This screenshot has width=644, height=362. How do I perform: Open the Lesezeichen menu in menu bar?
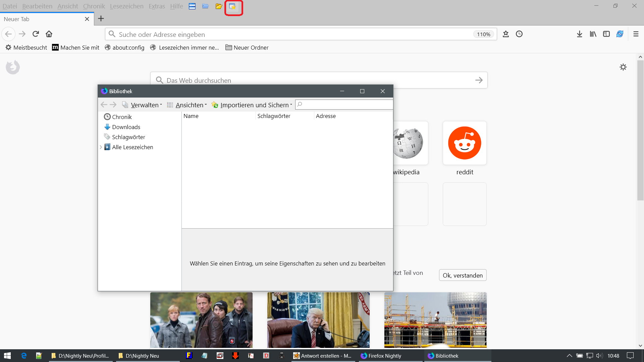pyautogui.click(x=126, y=6)
